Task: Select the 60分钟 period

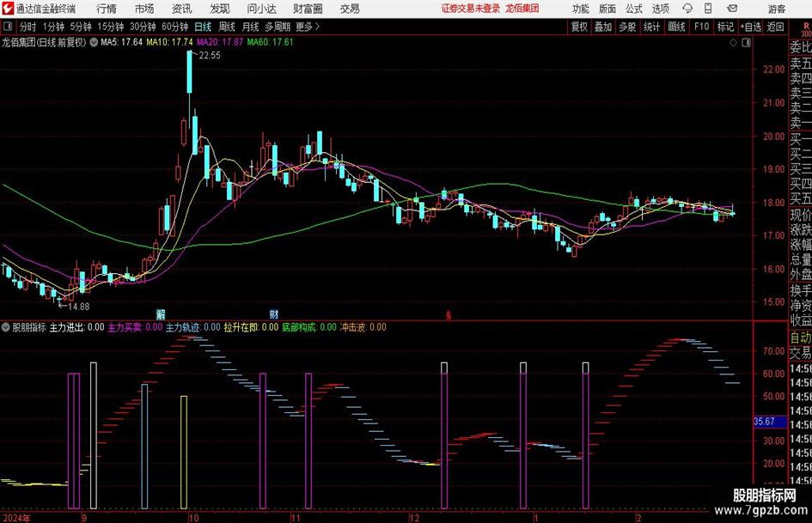Action: click(175, 27)
